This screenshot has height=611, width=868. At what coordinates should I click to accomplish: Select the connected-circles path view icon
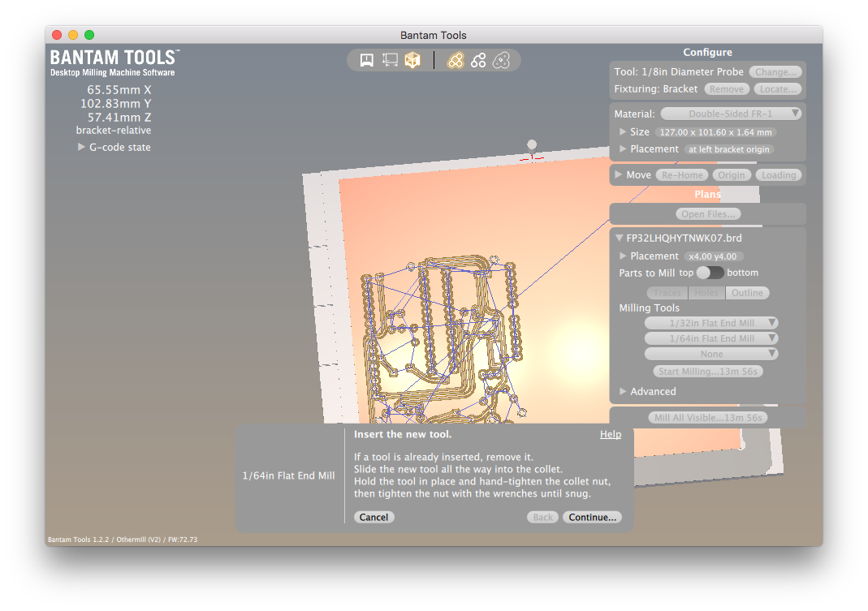[x=478, y=60]
